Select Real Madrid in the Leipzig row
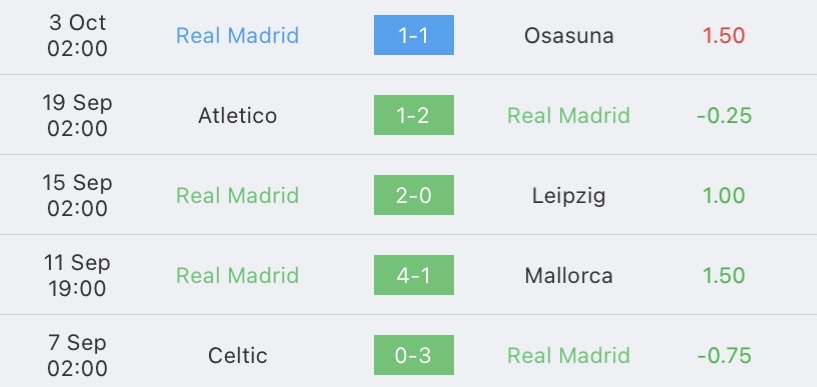The height and width of the screenshot is (387, 817). 238,195
